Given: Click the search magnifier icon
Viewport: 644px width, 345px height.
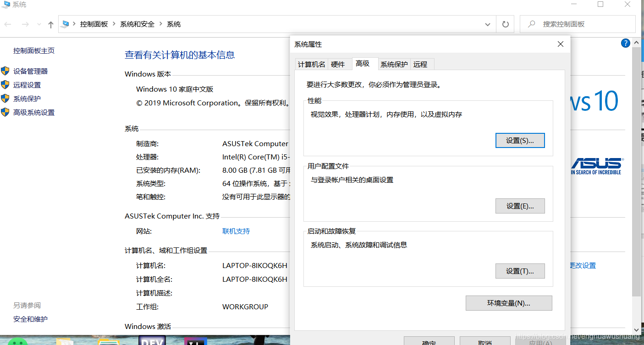Looking at the screenshot, I should pos(532,24).
